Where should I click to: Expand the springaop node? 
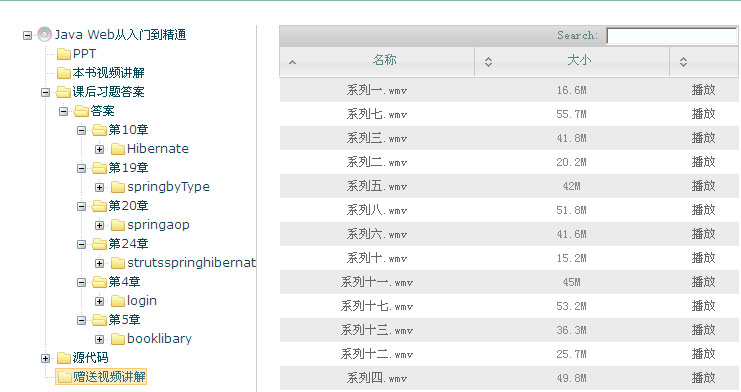point(99,225)
